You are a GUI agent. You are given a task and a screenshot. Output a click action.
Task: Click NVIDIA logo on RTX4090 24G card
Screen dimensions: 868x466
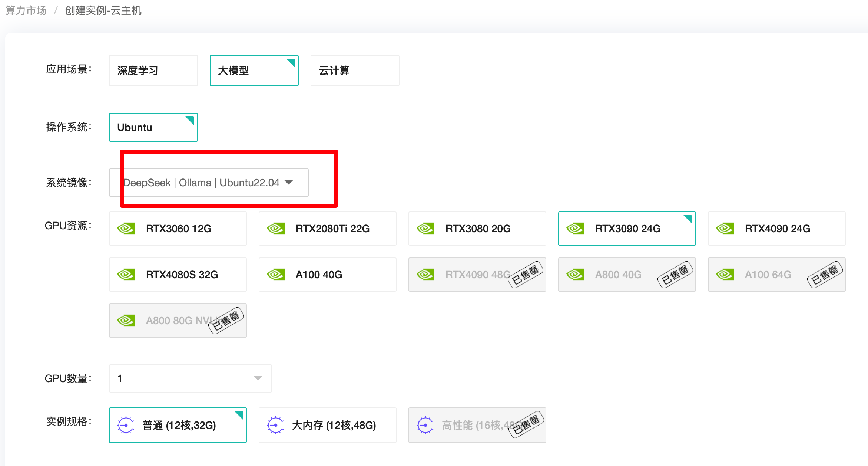pos(725,229)
